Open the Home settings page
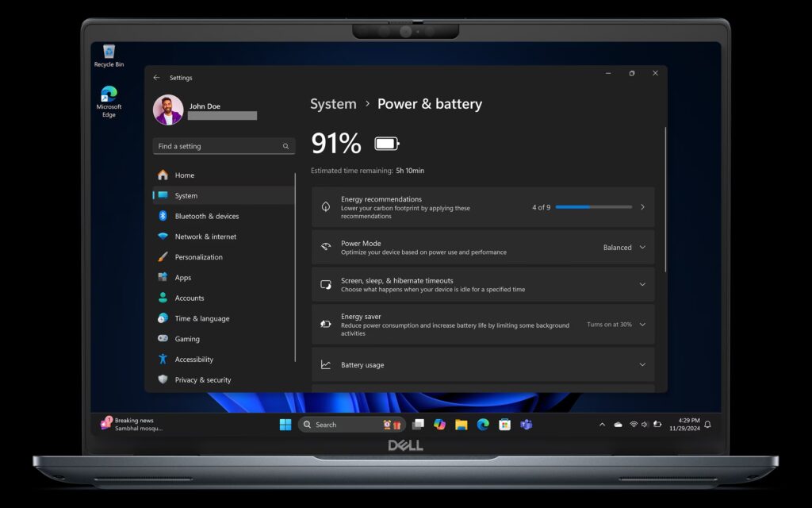The image size is (812, 508). pyautogui.click(x=184, y=175)
